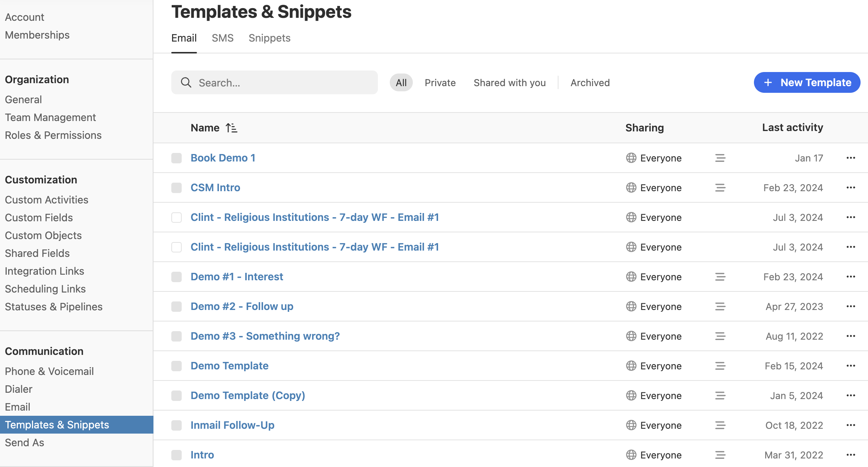Open the Dialer settings

19,389
